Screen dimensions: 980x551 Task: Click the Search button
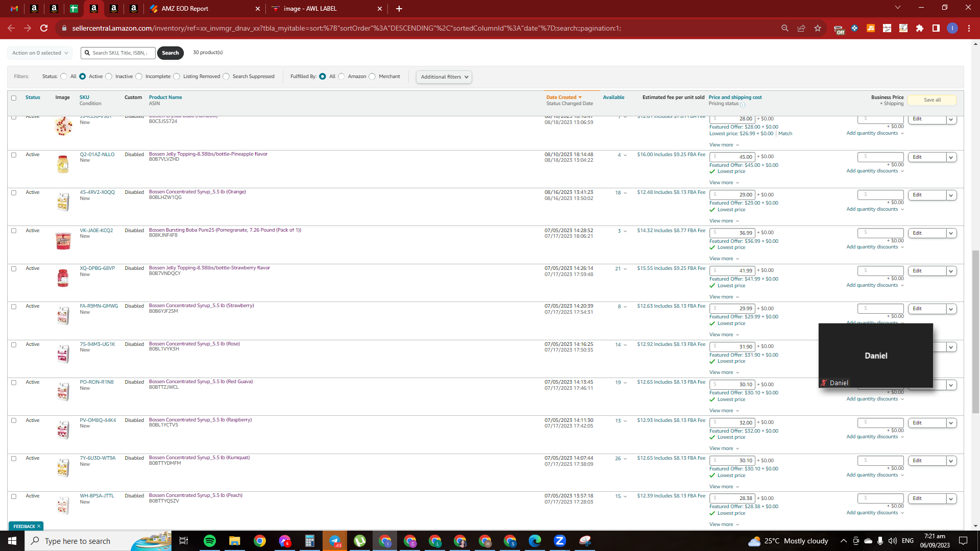[170, 53]
